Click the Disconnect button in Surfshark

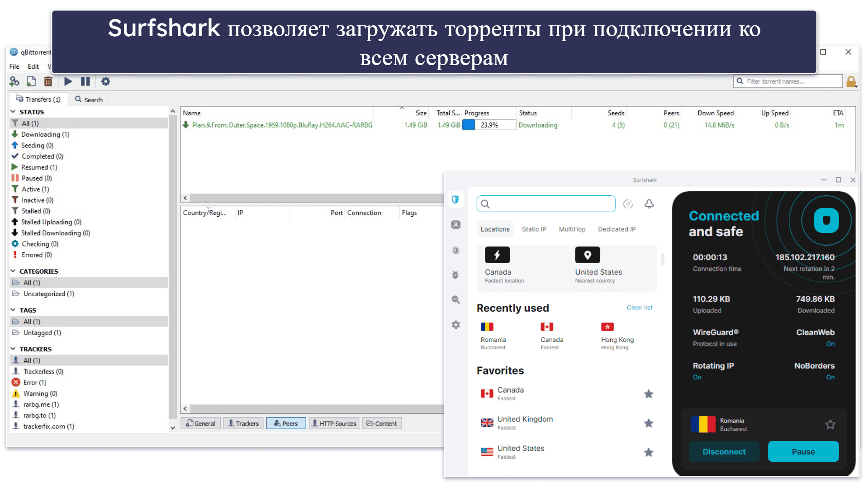(724, 452)
